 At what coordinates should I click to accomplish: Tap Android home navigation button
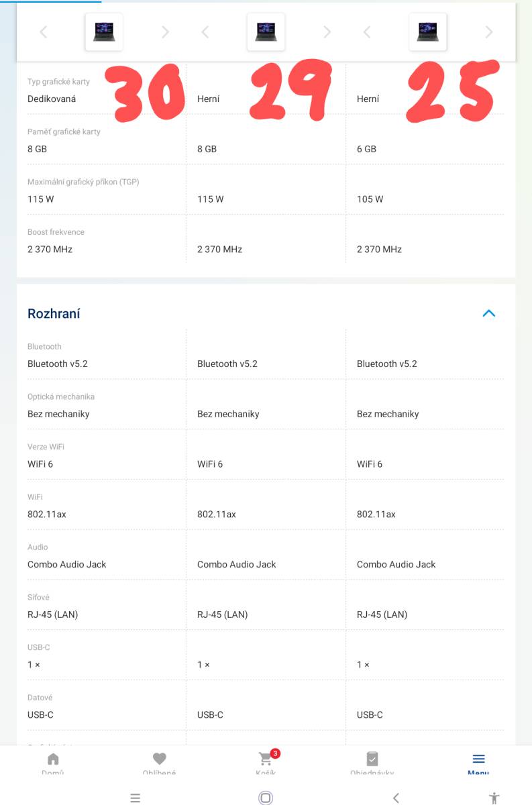tap(265, 798)
